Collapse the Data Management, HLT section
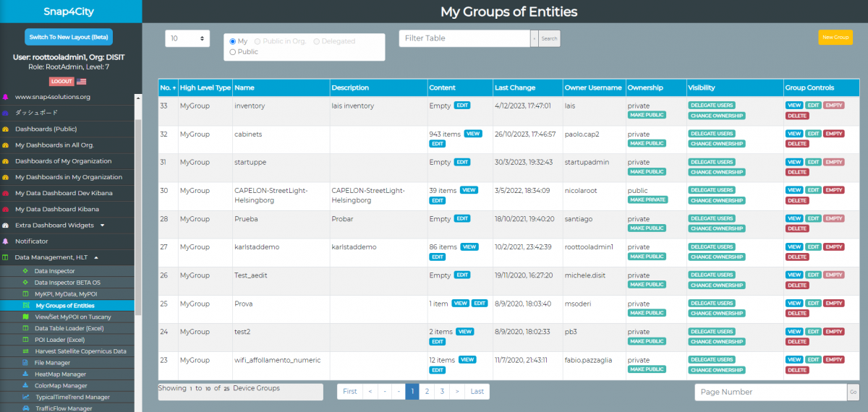Image resolution: width=868 pixels, height=412 pixels. pos(96,257)
